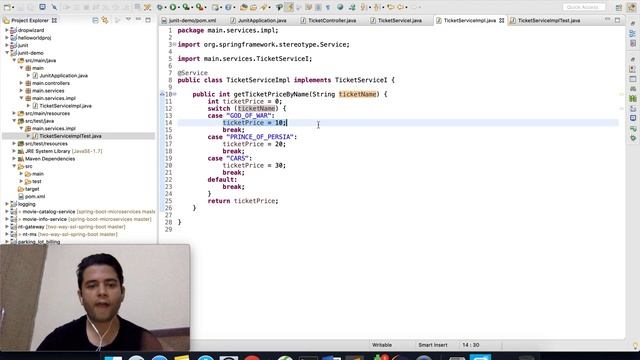
Task: Expand the dropwizard project
Action: point(7,30)
